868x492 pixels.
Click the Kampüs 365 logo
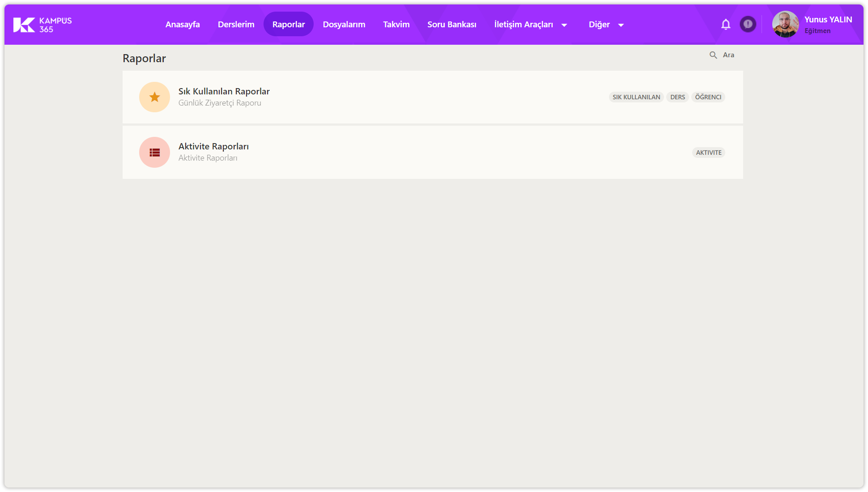coord(43,25)
